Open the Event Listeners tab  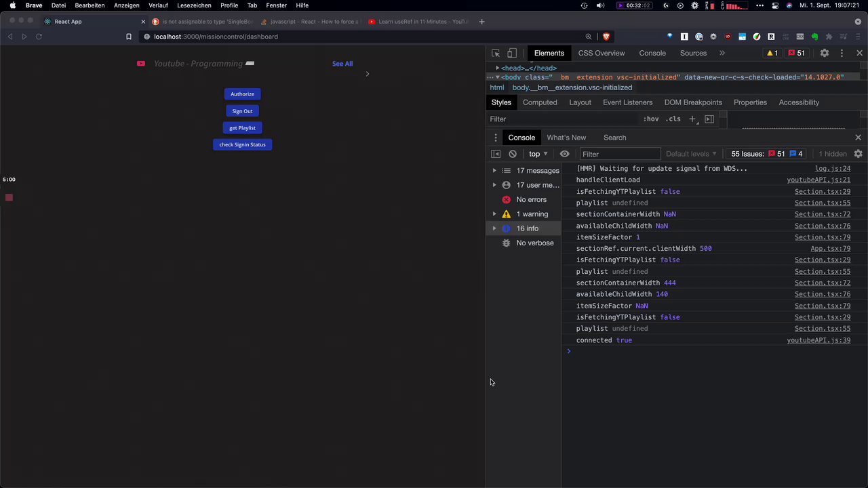[628, 102]
